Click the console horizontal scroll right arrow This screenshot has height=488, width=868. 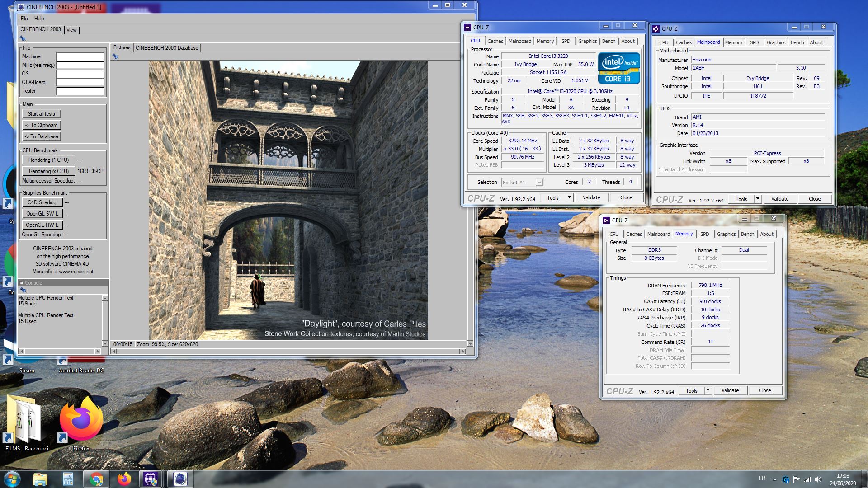tap(97, 351)
